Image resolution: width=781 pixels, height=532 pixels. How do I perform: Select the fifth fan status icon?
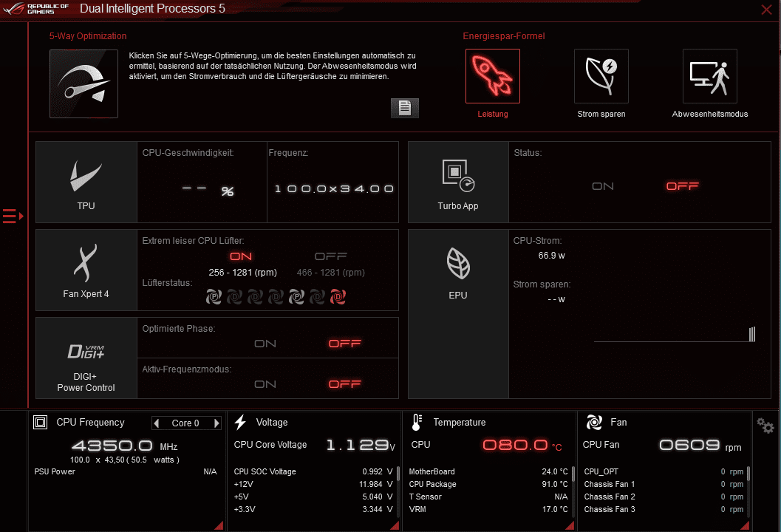tap(296, 297)
